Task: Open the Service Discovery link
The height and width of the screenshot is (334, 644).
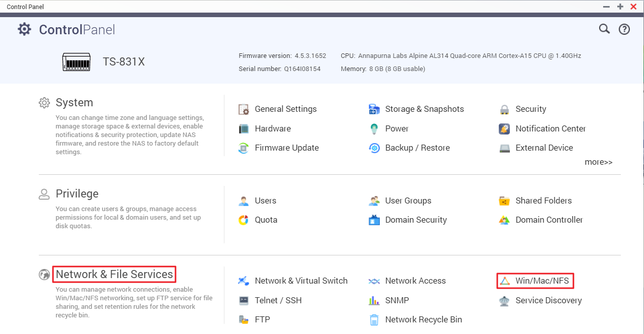Action: (x=549, y=301)
